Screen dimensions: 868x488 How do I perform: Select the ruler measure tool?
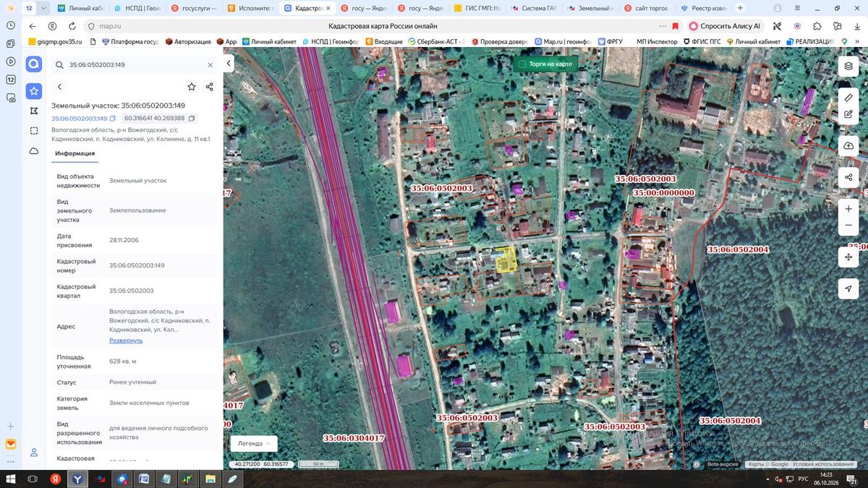pos(848,98)
